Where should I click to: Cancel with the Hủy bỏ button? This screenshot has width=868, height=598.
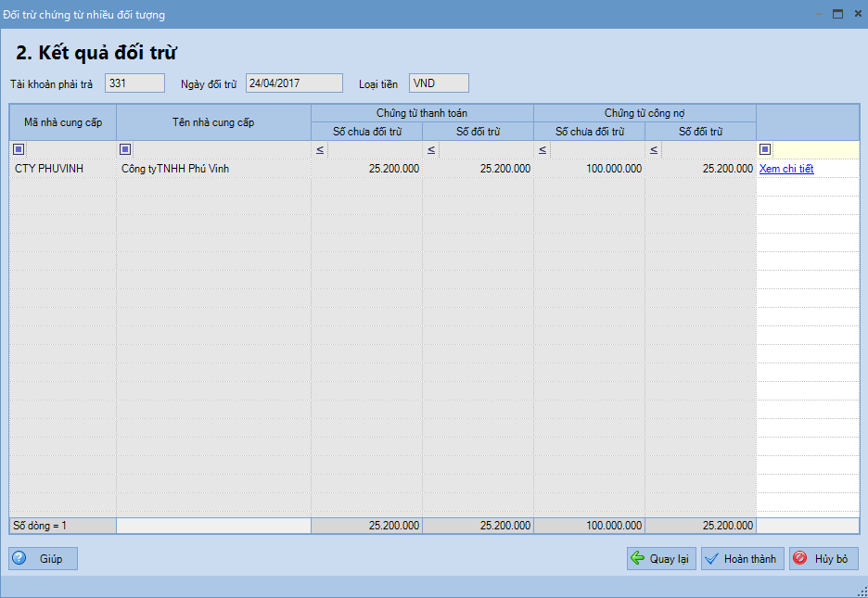pyautogui.click(x=823, y=559)
